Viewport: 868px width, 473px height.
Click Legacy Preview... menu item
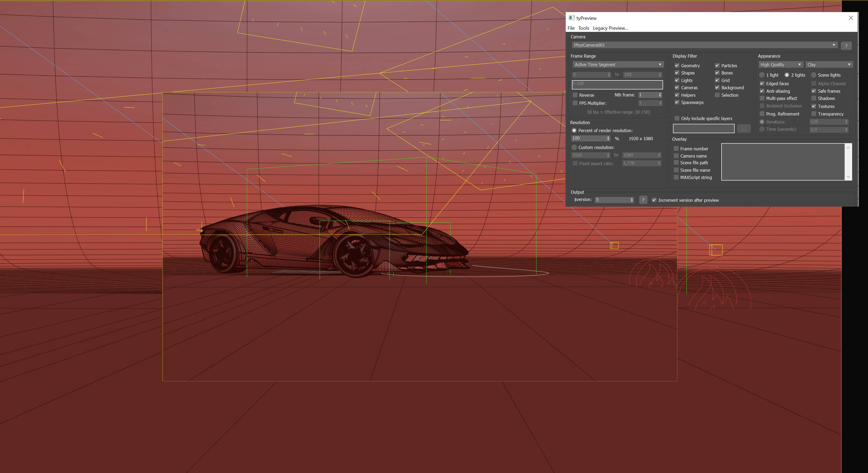pyautogui.click(x=610, y=28)
